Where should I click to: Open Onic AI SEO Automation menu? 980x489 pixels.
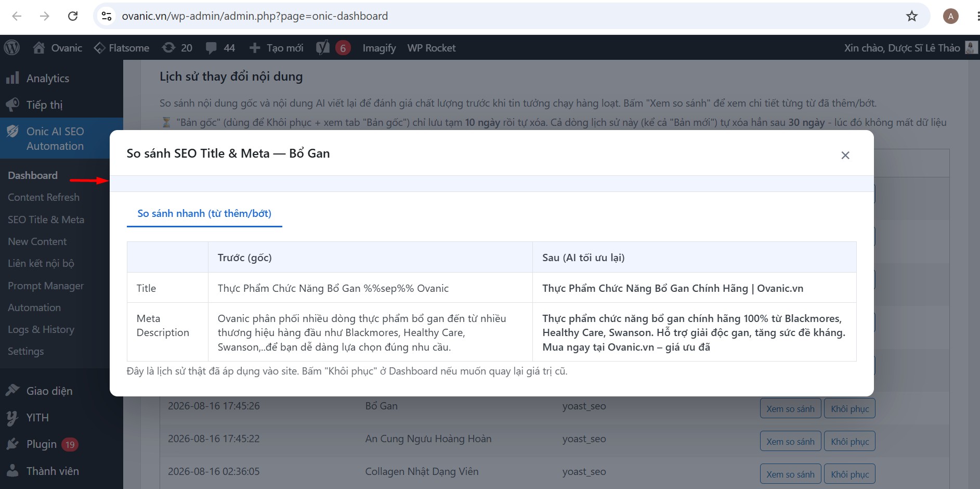(55, 138)
